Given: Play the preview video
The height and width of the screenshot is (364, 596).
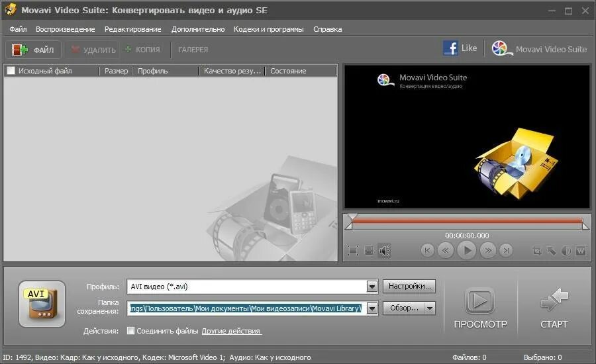Looking at the screenshot, I should [x=467, y=250].
